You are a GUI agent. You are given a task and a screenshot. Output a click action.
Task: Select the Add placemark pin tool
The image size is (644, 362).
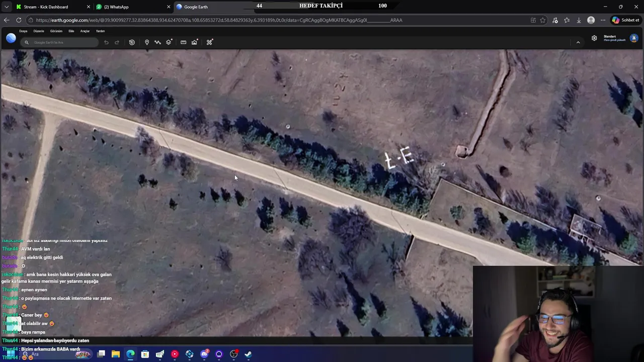click(147, 42)
